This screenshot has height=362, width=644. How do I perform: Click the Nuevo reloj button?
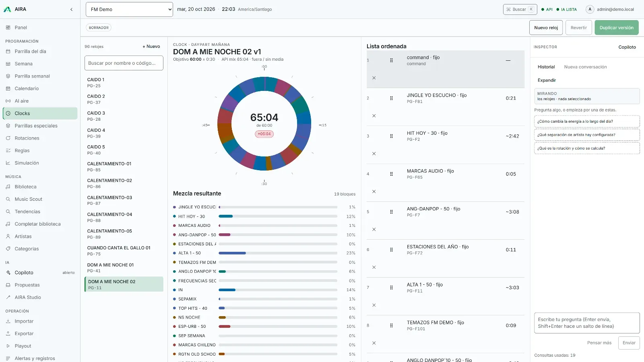546,28
